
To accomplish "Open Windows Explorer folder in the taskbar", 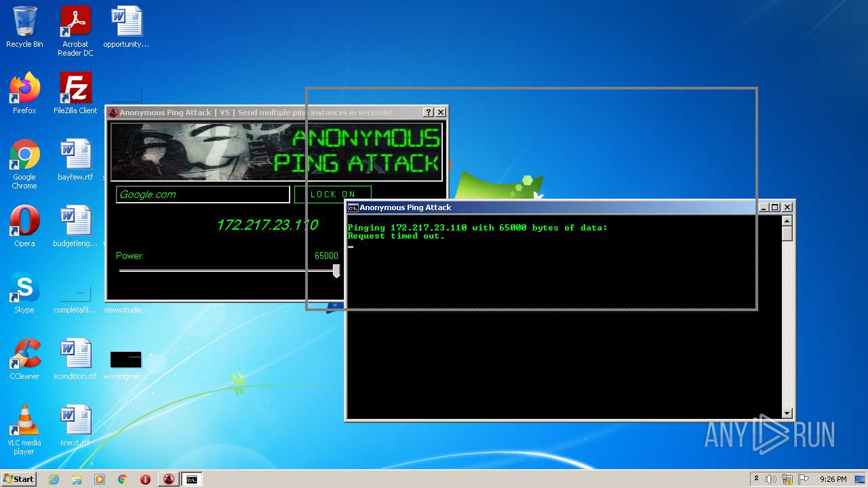I will (x=77, y=479).
